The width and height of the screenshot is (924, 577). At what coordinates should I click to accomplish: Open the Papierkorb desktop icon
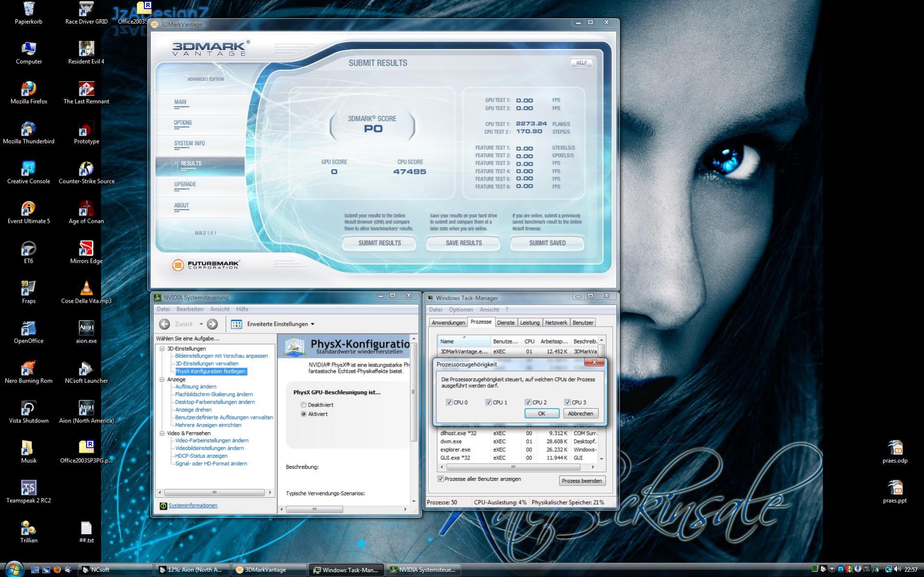click(28, 13)
